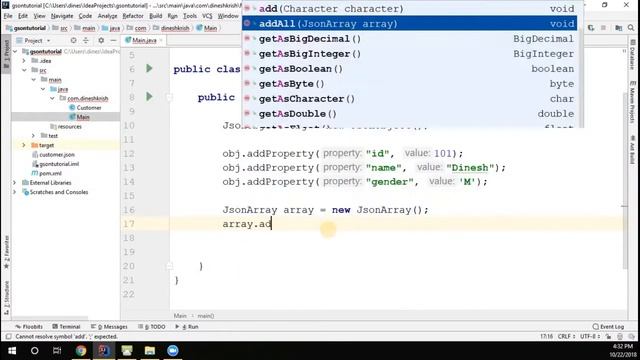
Task: Open the Refactor menu
Action: click(133, 16)
